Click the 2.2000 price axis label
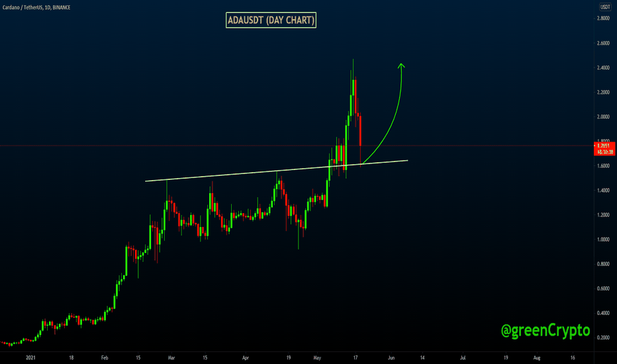Image resolution: width=617 pixels, height=364 pixels. tap(603, 93)
